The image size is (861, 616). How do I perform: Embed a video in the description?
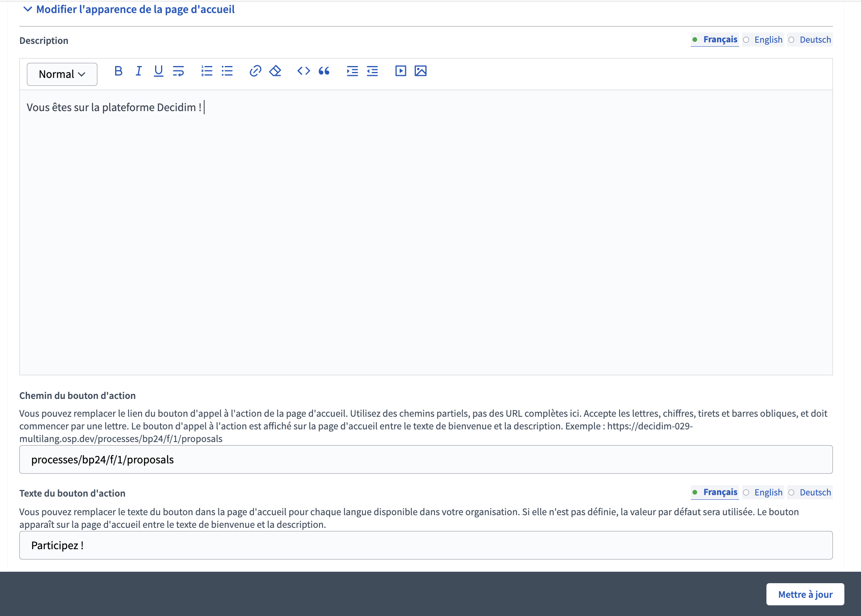pos(400,71)
